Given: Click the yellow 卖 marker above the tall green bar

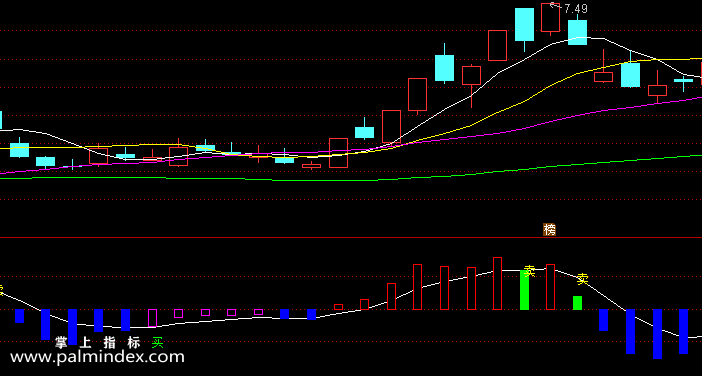Looking at the screenshot, I should [530, 271].
